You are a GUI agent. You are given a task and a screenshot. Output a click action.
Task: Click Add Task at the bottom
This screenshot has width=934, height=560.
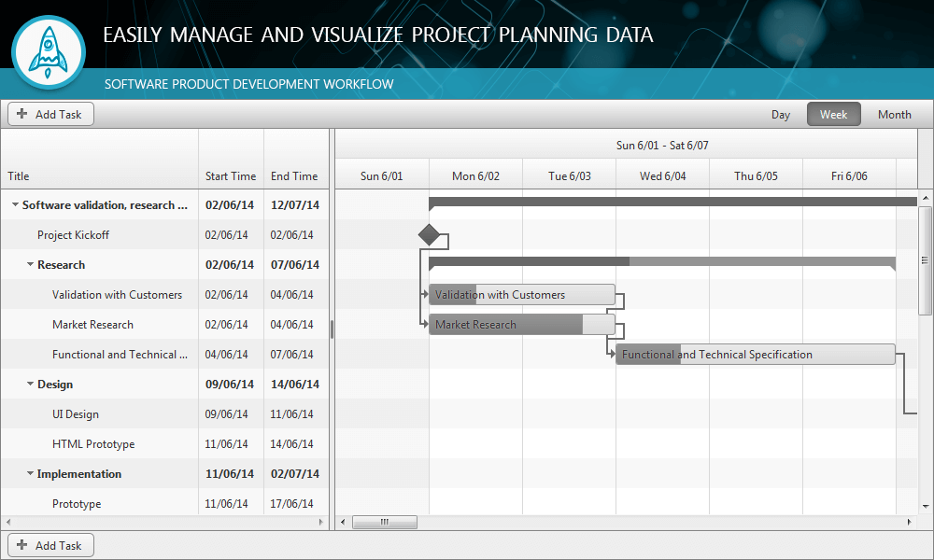click(50, 544)
